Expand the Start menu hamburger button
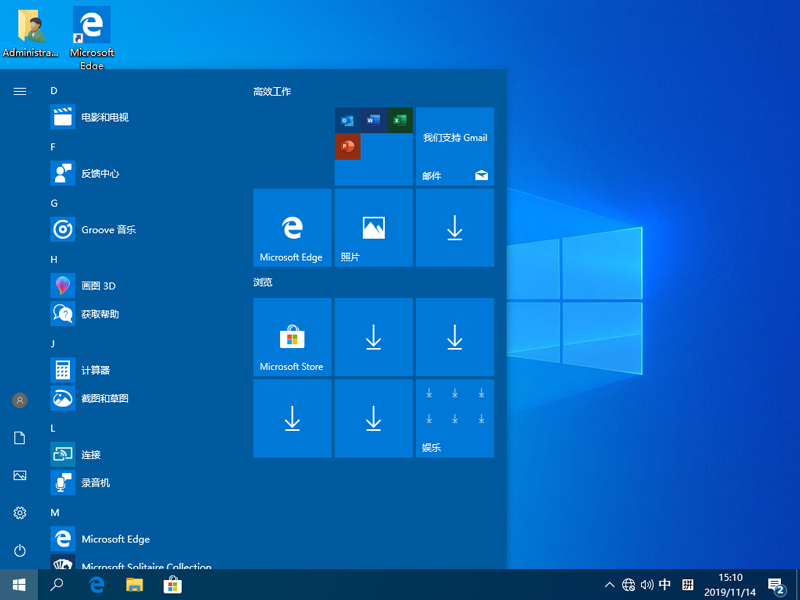 (x=19, y=91)
